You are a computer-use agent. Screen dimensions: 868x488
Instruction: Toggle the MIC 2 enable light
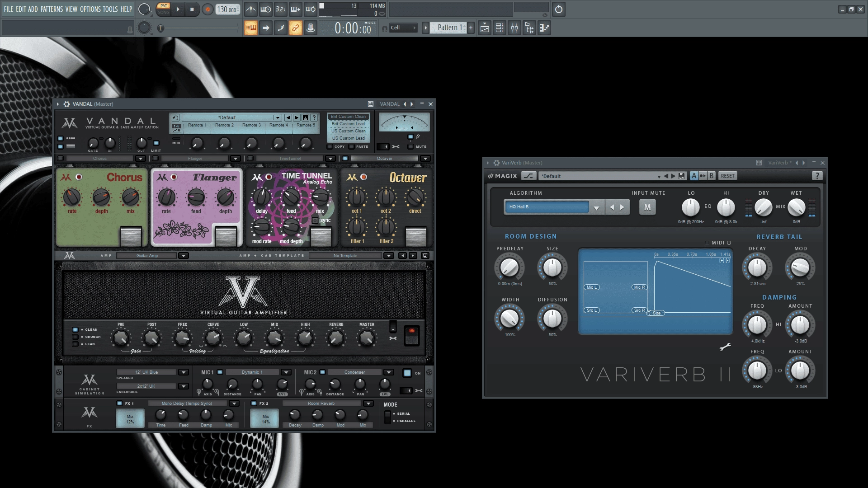click(x=322, y=372)
